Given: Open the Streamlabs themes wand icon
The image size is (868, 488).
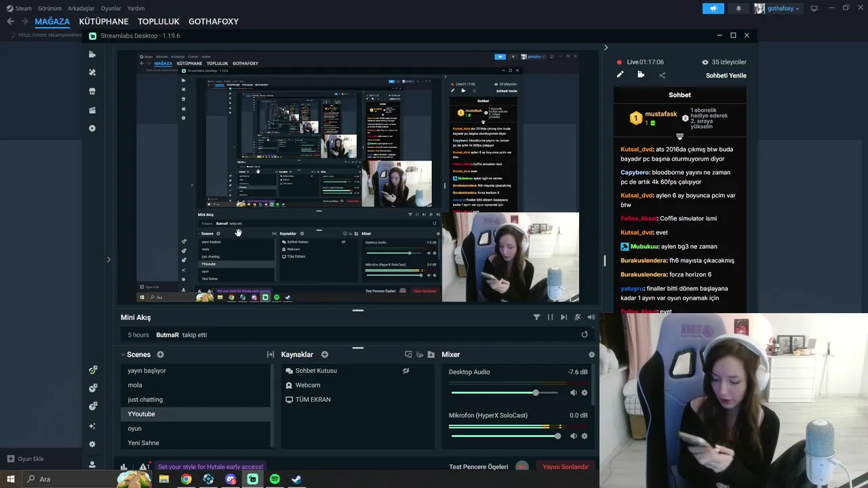Looking at the screenshot, I should pyautogui.click(x=92, y=73).
